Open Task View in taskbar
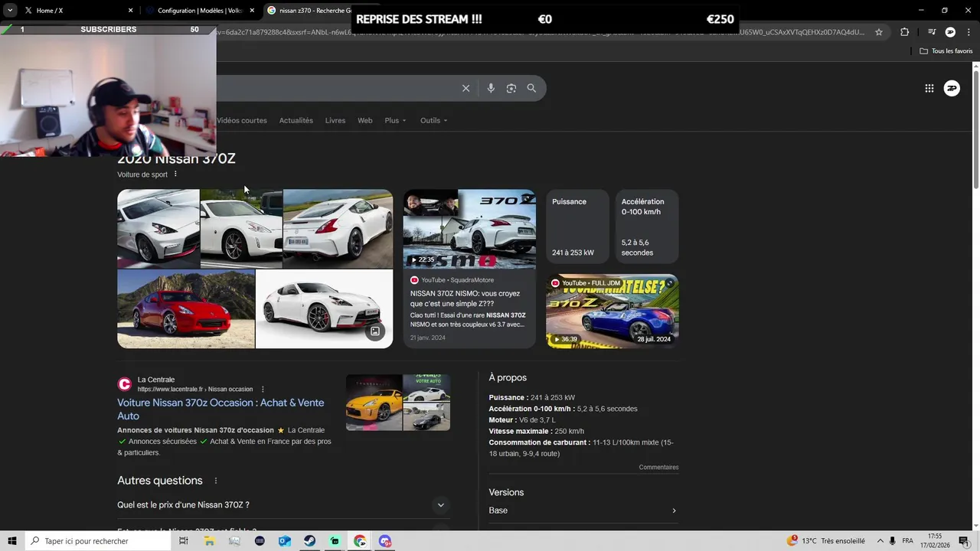The image size is (980, 551). point(184,541)
